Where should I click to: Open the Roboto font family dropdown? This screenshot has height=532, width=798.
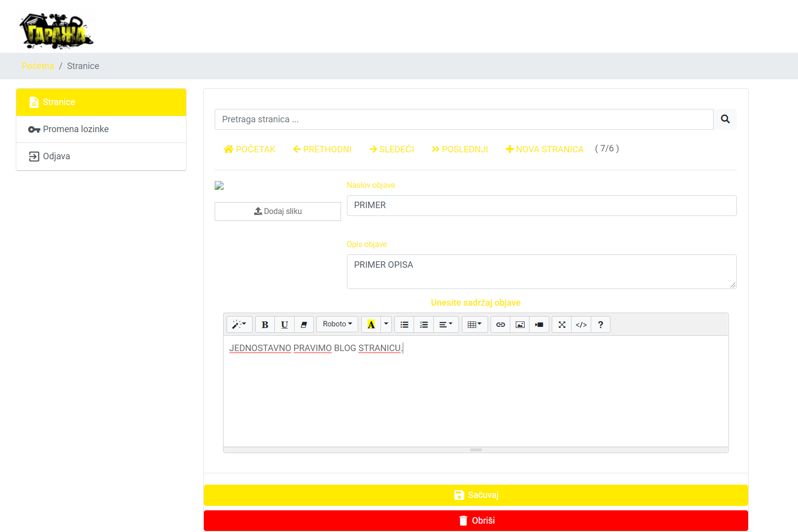tap(338, 324)
